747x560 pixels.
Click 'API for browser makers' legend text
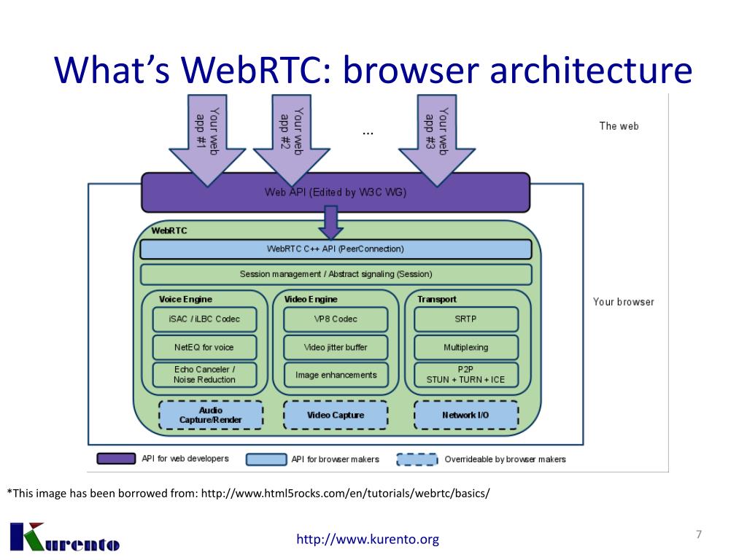pos(336,459)
